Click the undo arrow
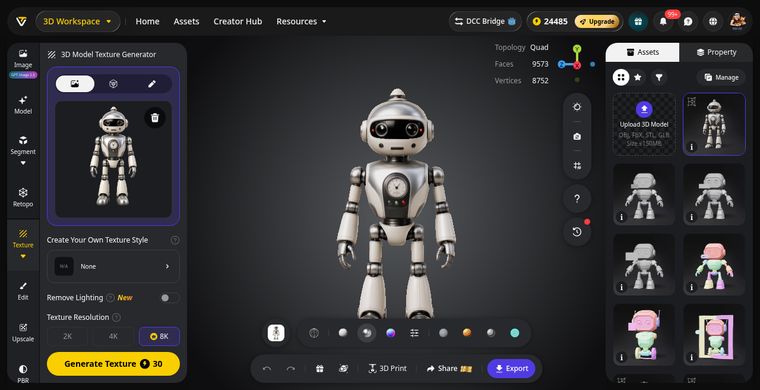The image size is (760, 390). (x=267, y=369)
